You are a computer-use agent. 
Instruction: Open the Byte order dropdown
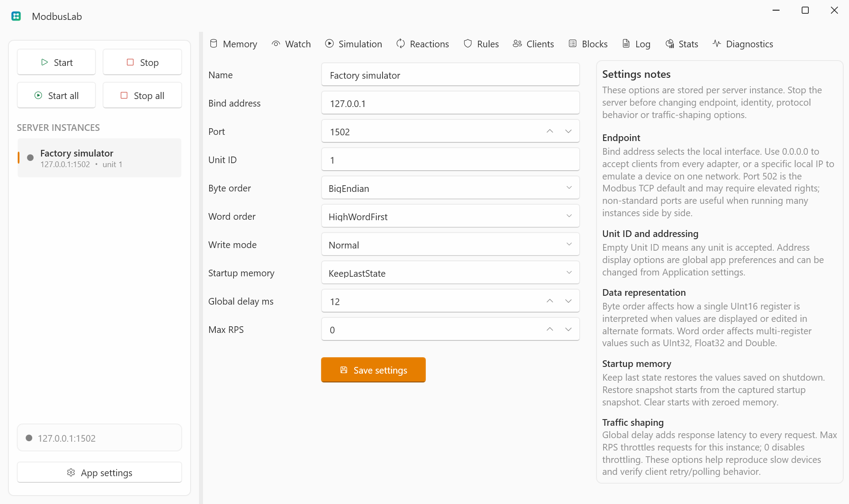(450, 188)
